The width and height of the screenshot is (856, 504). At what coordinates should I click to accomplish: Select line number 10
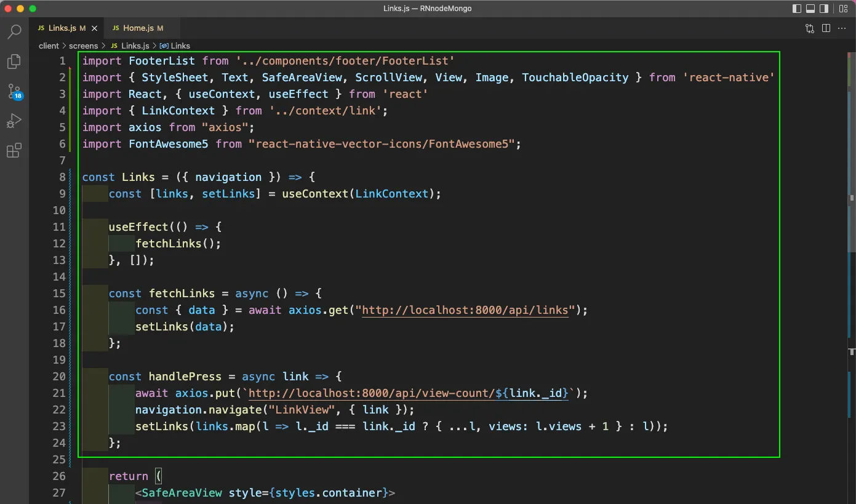[59, 210]
